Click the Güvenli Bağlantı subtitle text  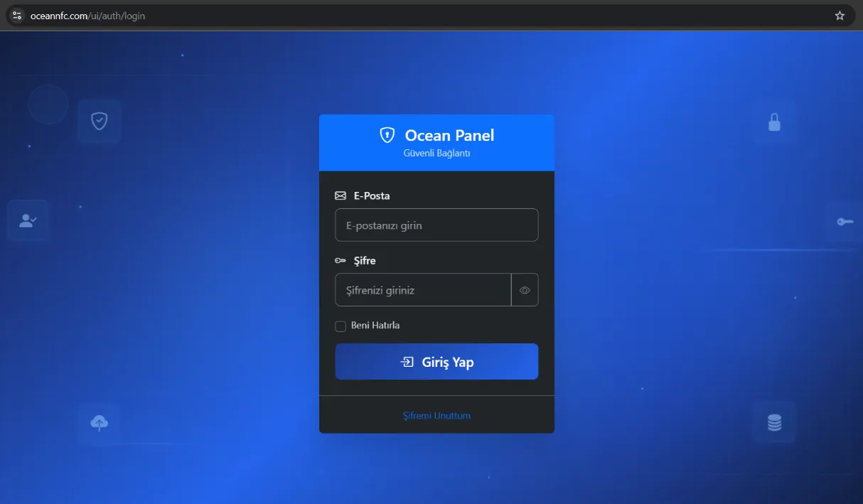[x=436, y=154]
